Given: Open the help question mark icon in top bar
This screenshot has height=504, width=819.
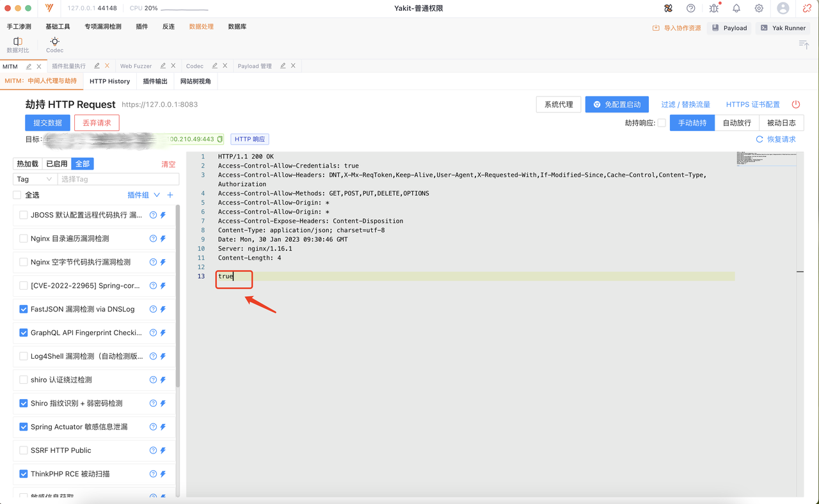Looking at the screenshot, I should pos(690,8).
